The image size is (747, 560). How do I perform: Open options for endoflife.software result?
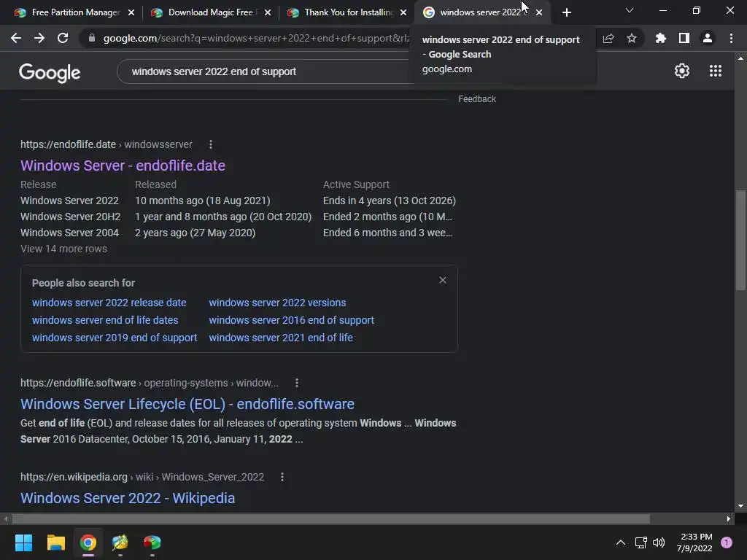(x=297, y=383)
